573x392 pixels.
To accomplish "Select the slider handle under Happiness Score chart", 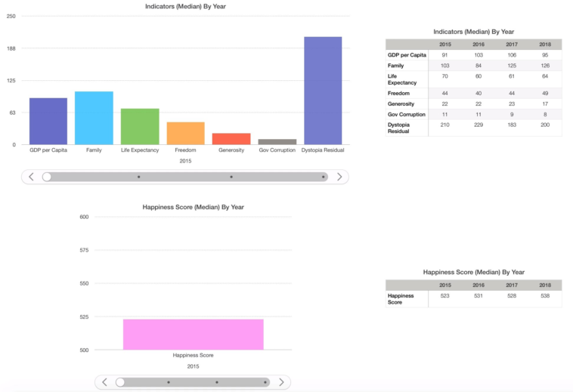I will [x=120, y=382].
